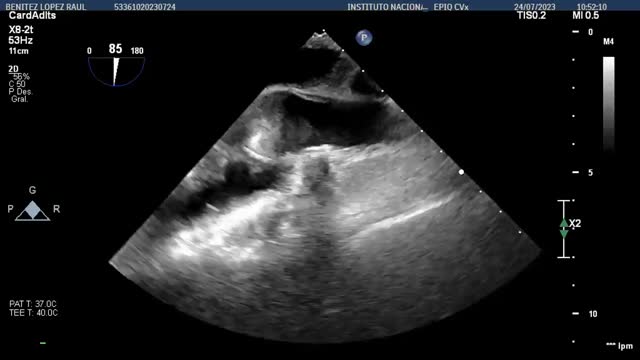Click the CardAdlts preset label
The image size is (640, 360).
tap(32, 16)
